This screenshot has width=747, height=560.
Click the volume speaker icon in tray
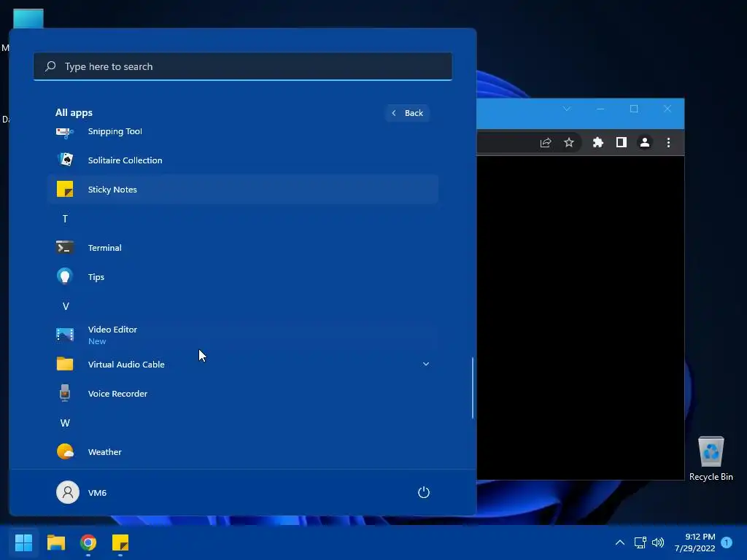click(658, 542)
